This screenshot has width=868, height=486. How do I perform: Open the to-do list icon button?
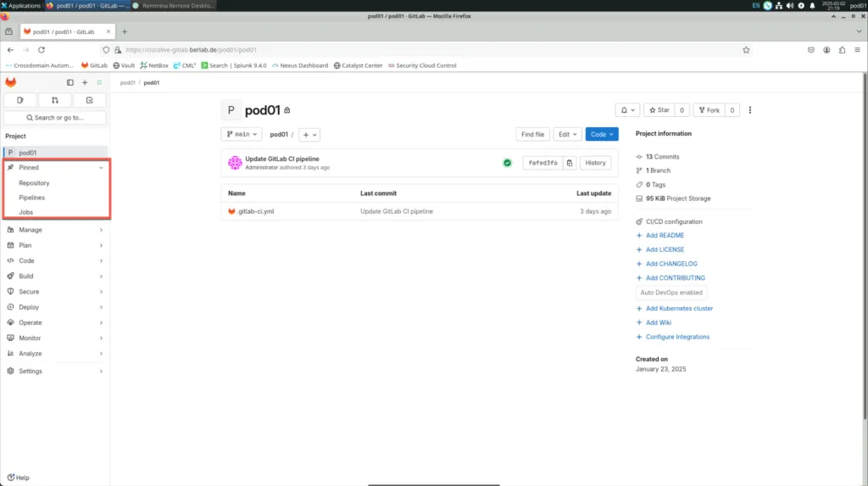pyautogui.click(x=90, y=100)
